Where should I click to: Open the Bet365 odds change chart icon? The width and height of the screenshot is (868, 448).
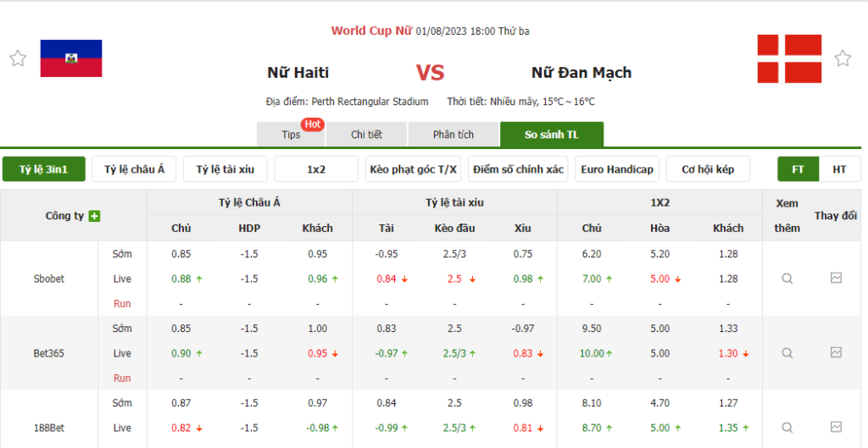coord(836,352)
